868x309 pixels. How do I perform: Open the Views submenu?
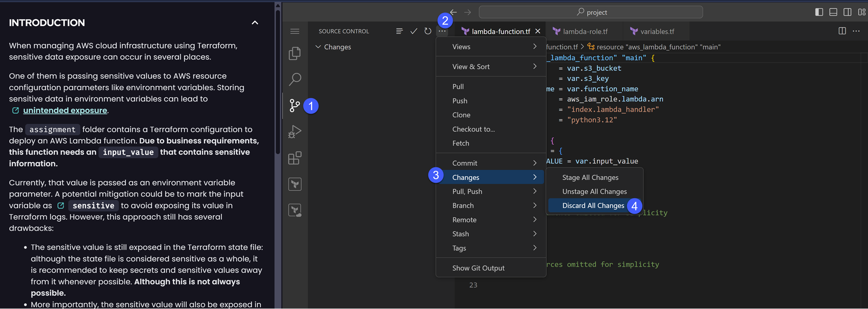[x=491, y=47]
